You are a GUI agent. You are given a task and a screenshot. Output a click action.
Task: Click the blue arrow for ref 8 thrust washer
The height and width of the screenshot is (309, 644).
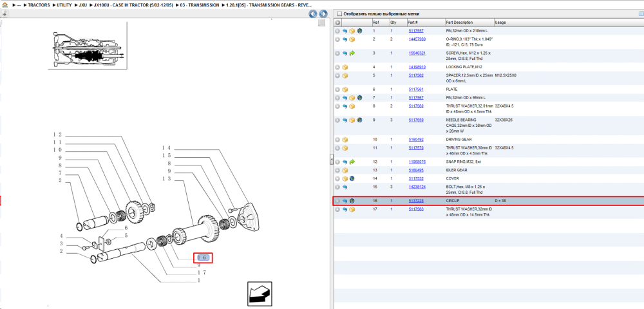pyautogui.click(x=345, y=106)
